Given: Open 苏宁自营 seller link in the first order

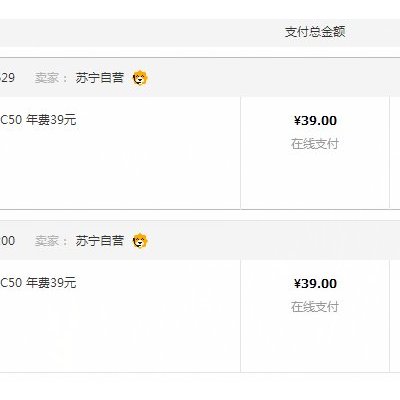Looking at the screenshot, I should pos(100,78).
